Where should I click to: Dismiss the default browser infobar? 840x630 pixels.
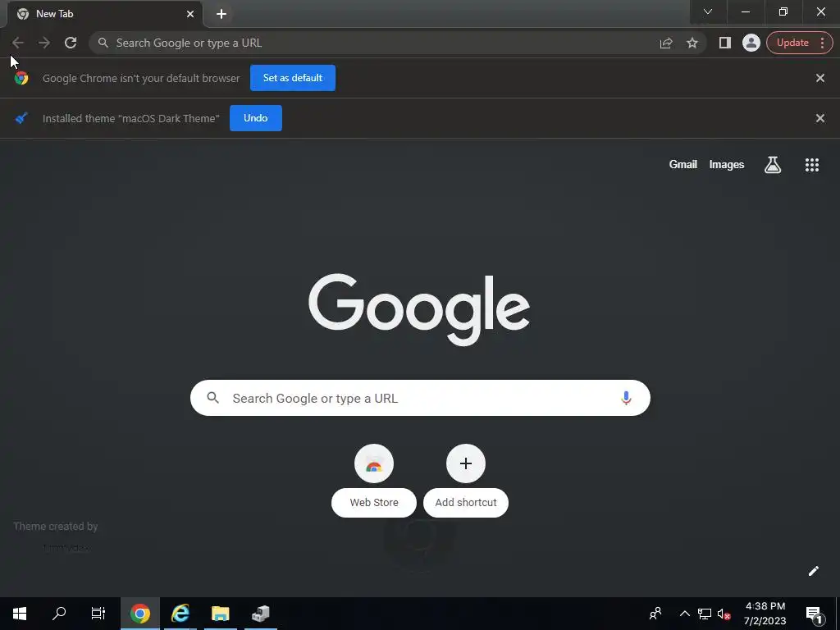pyautogui.click(x=819, y=78)
